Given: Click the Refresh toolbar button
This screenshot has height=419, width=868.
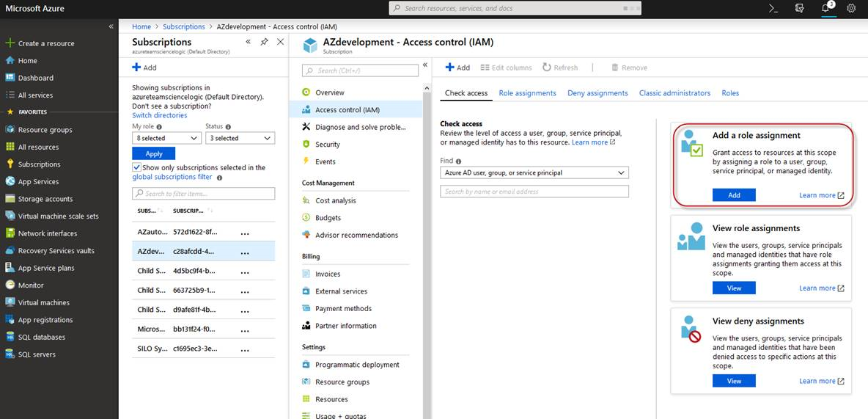Looking at the screenshot, I should [x=560, y=68].
